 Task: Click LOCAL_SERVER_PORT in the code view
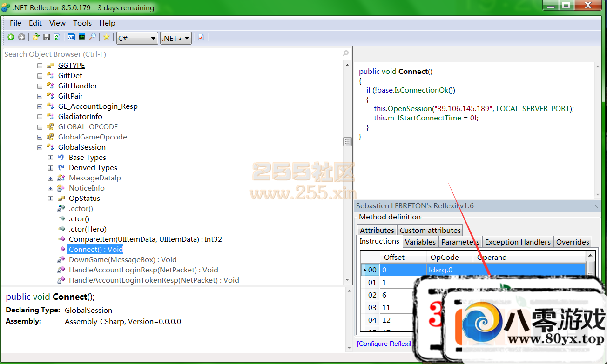click(x=533, y=108)
